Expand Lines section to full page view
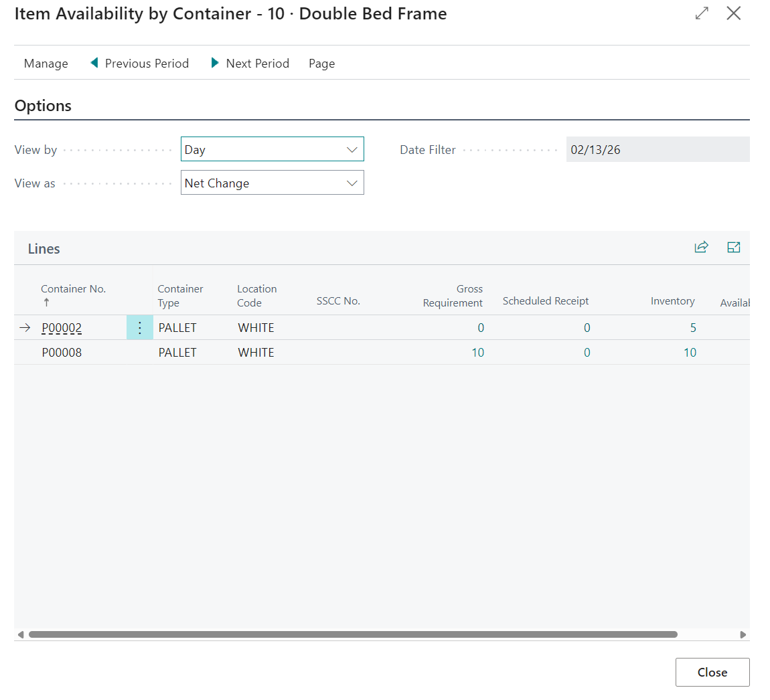The image size is (770, 700). point(733,248)
